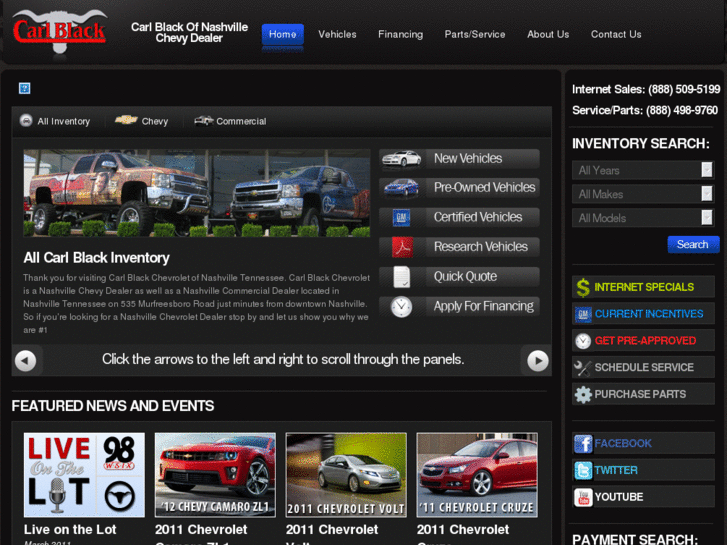
Task: Click the Carl Black longhorn logo
Action: (60, 33)
